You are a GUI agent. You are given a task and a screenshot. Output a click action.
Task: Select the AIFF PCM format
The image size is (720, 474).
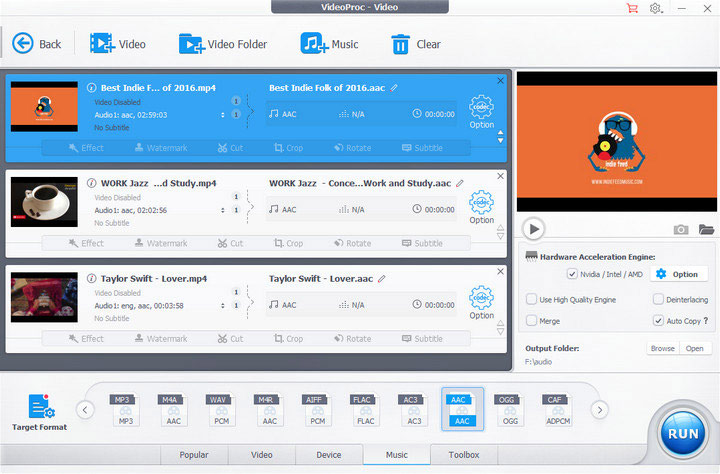click(317, 409)
